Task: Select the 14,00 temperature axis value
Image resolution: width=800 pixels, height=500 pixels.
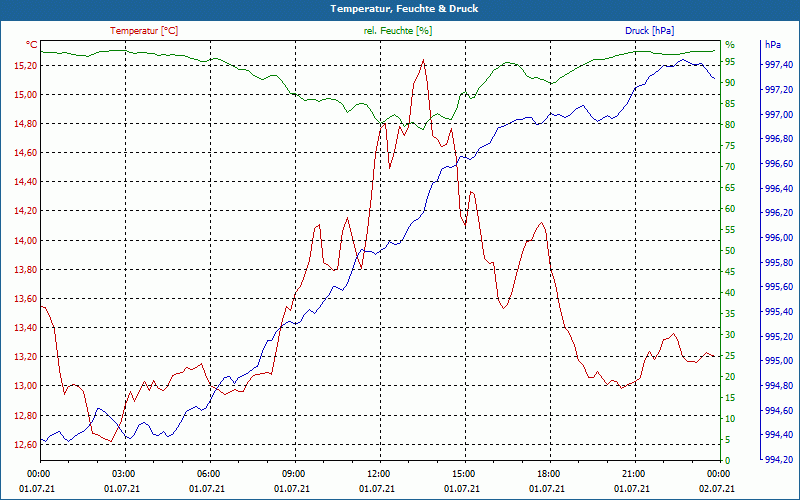Action: (x=26, y=240)
